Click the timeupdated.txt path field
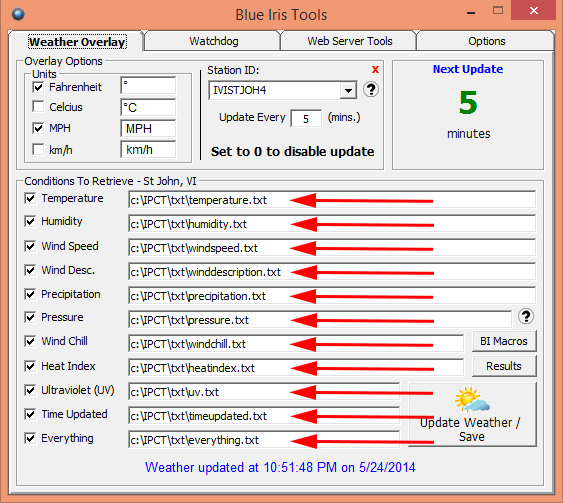This screenshot has width=563, height=503. (x=264, y=416)
